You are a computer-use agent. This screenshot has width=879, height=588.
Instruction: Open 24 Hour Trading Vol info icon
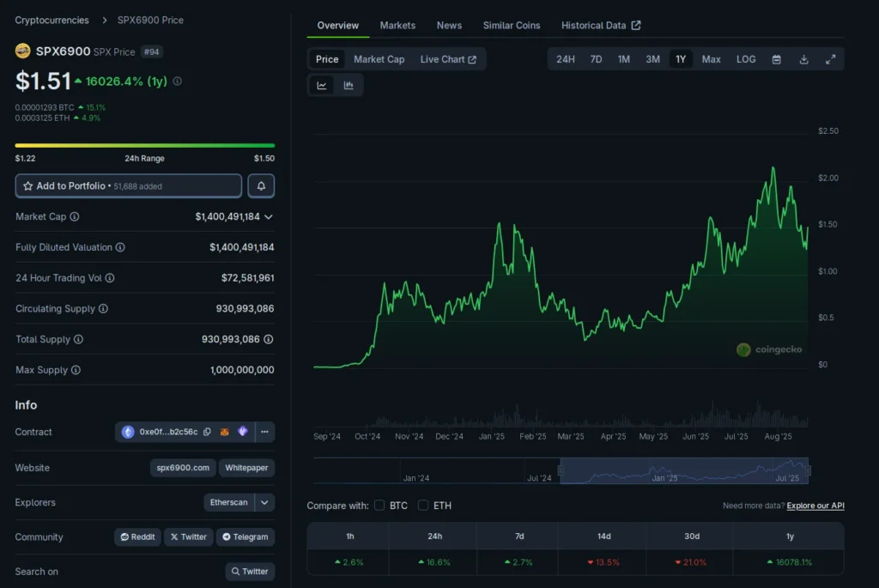tap(110, 278)
